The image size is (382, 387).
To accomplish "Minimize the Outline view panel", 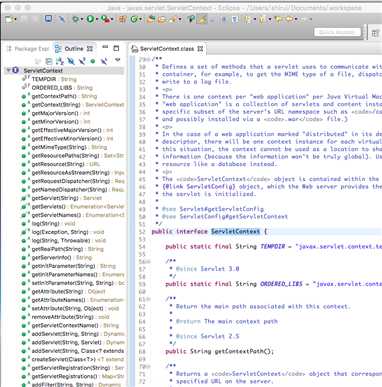I will [x=105, y=48].
